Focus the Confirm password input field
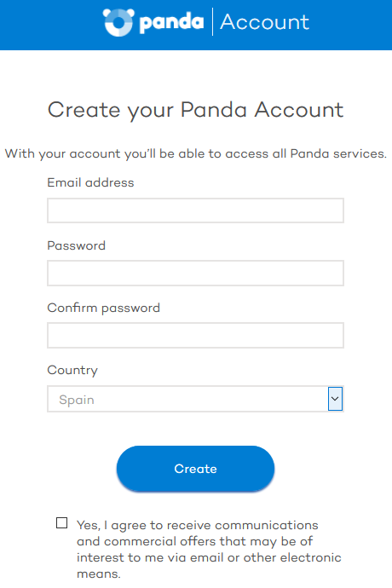This screenshot has width=392, height=588. pos(195,335)
